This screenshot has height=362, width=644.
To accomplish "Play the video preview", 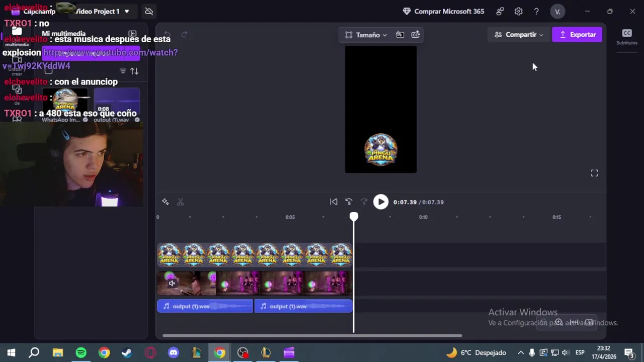I will (x=381, y=202).
